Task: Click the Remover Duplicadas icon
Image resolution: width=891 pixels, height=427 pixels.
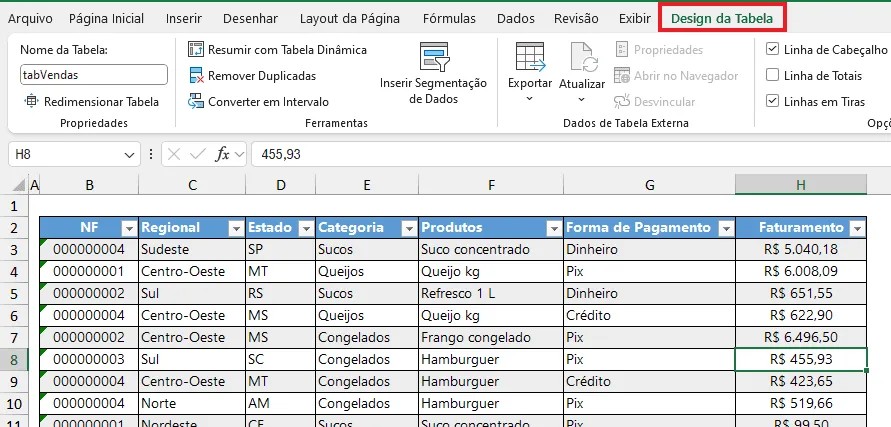Action: pyautogui.click(x=196, y=76)
